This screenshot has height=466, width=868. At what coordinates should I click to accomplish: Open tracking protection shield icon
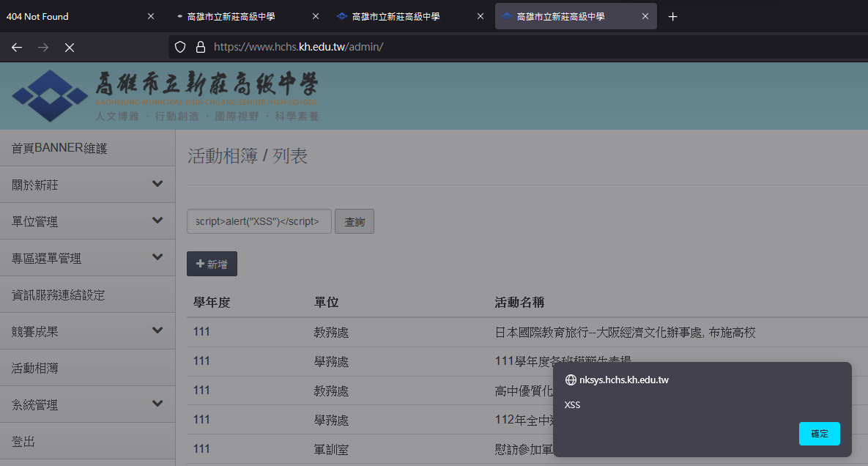tap(180, 47)
